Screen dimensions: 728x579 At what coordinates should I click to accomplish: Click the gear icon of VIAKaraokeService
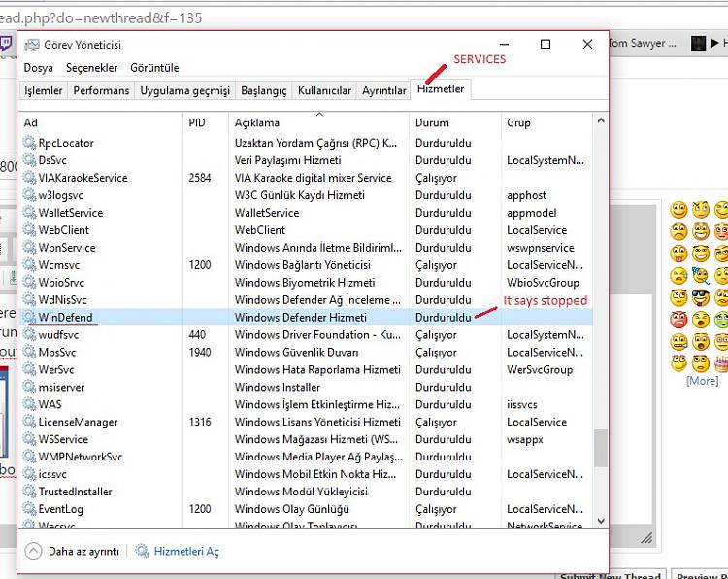pos(29,178)
